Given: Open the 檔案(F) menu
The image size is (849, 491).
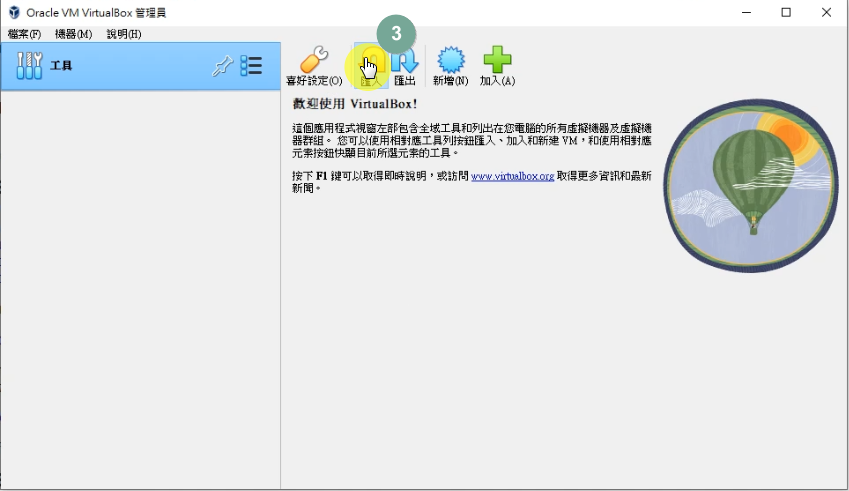Looking at the screenshot, I should 24,34.
